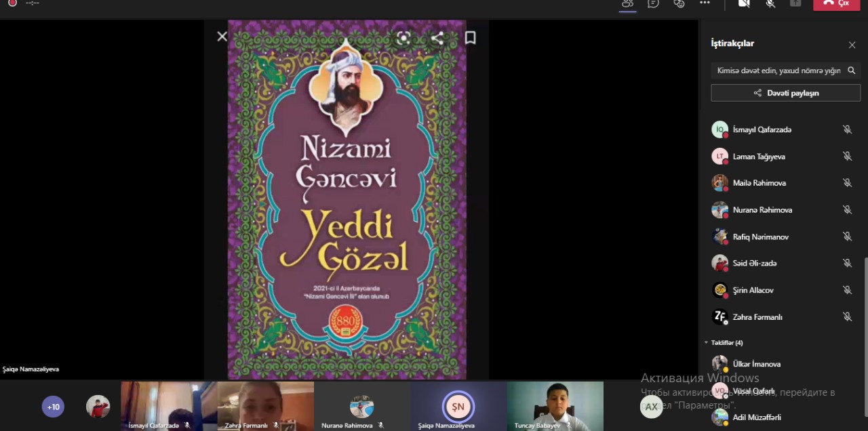This screenshot has height=431, width=868.
Task: Click muted mic icon for İsmayıl Qafarzadə
Action: pos(847,129)
